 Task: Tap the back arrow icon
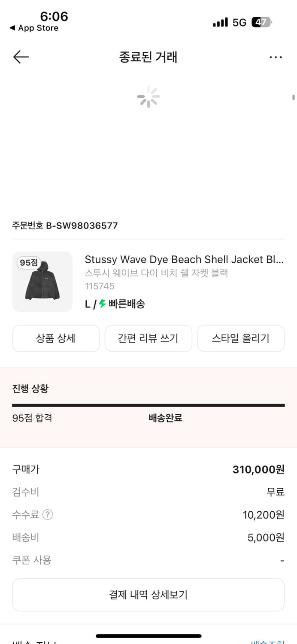coord(21,57)
